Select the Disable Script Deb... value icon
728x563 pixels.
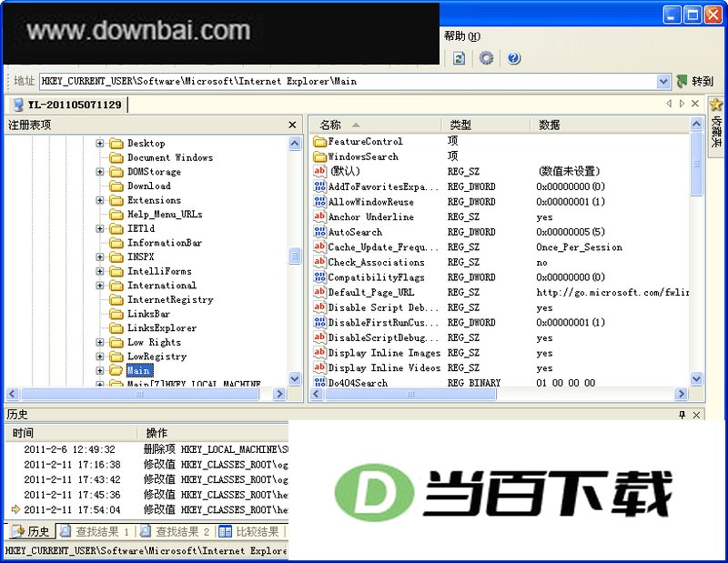319,307
